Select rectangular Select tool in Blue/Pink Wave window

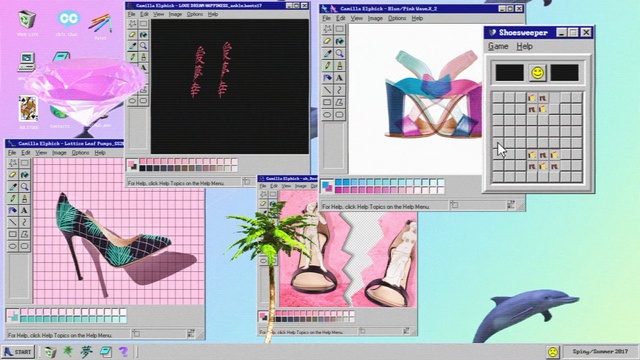340,29
